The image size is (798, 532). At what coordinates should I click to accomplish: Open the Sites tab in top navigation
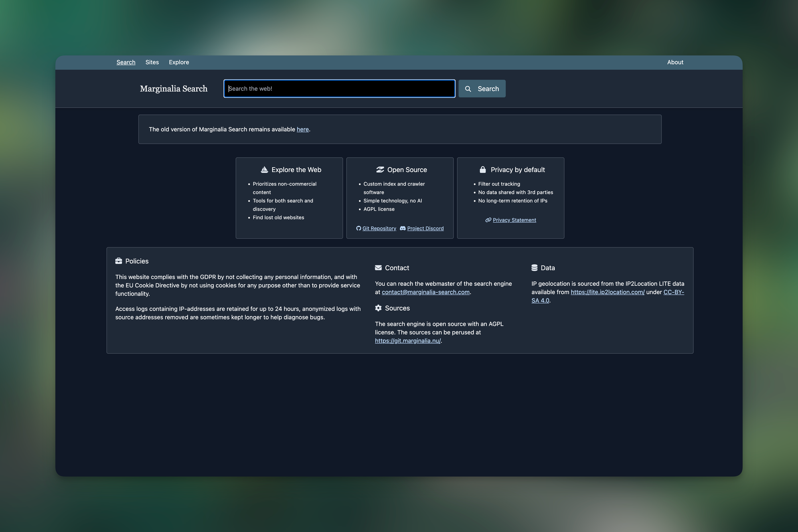152,62
